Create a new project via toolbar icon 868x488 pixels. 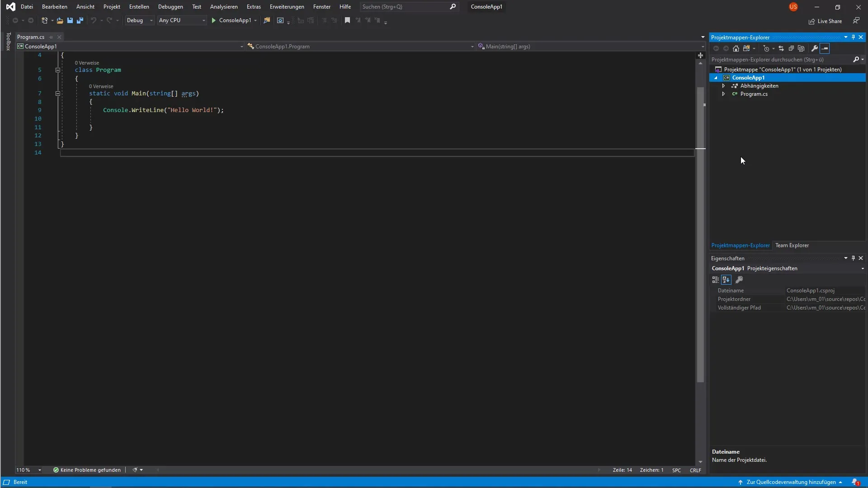pos(44,20)
